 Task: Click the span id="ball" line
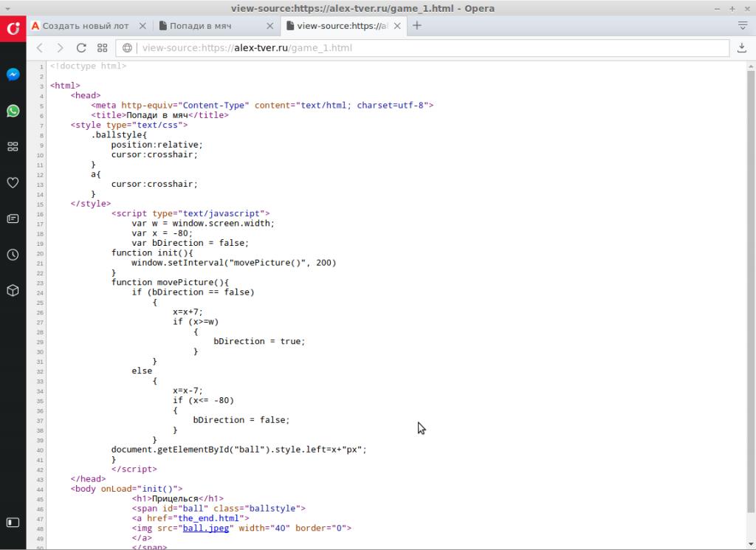pos(219,508)
